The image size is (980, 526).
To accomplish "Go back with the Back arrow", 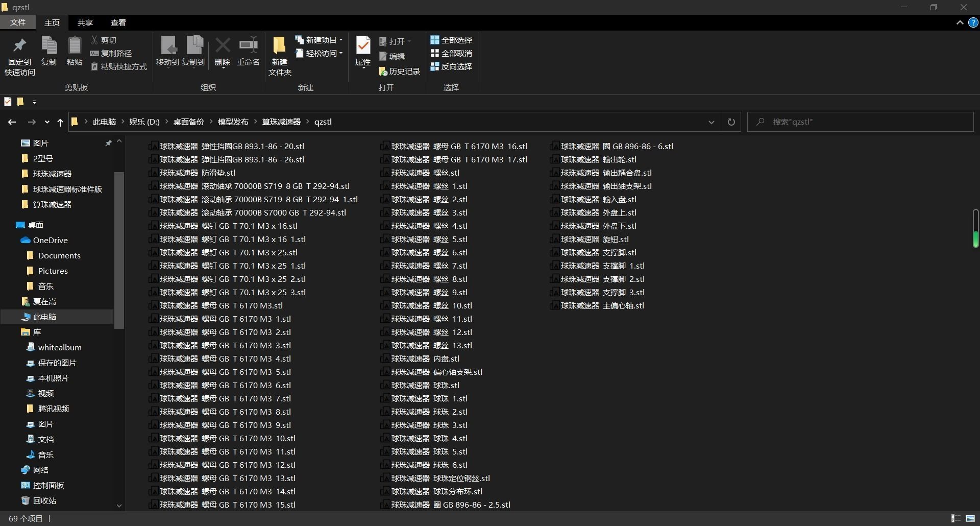I will pyautogui.click(x=12, y=122).
